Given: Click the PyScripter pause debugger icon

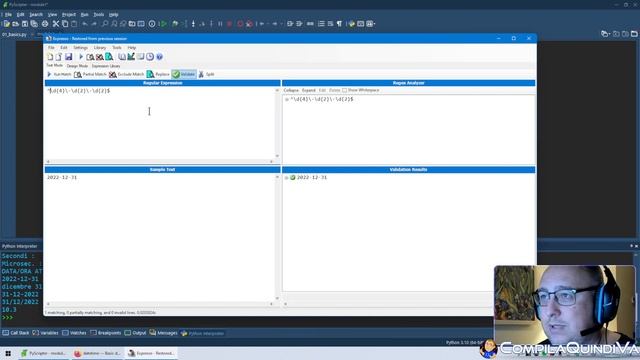Looking at the screenshot, I should click(x=220, y=24).
